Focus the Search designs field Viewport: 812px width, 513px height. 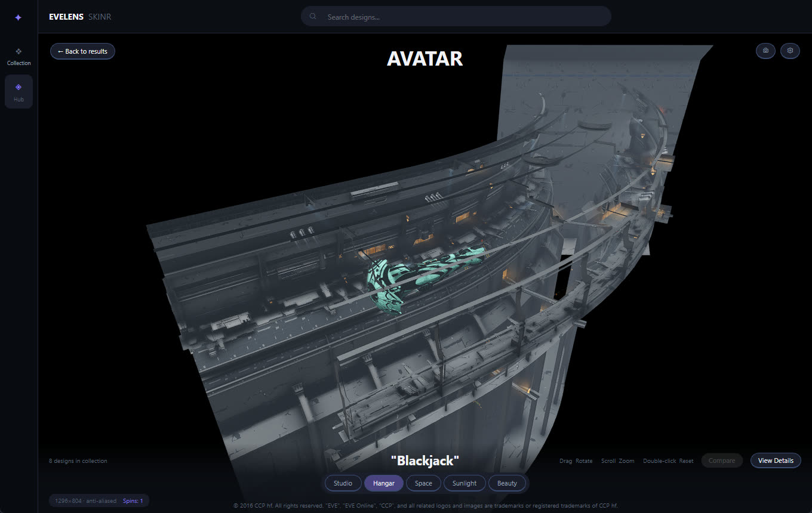456,17
